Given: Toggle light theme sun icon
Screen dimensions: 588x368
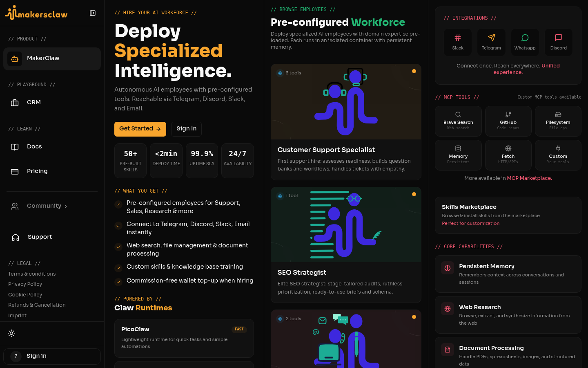Looking at the screenshot, I should click(x=11, y=333).
